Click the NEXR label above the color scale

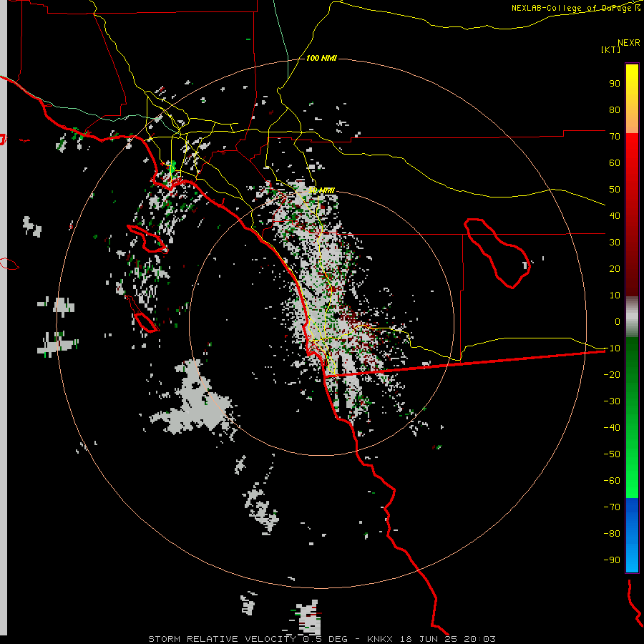pyautogui.click(x=629, y=43)
